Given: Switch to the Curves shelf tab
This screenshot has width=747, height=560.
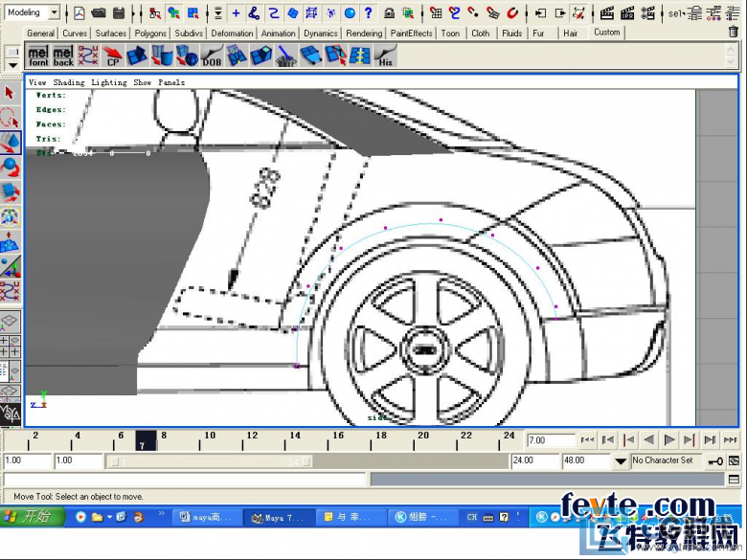Looking at the screenshot, I should [x=75, y=33].
